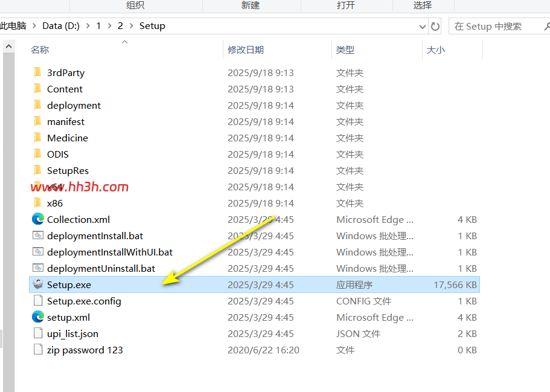Select the Setup.exe file name
The height and width of the screenshot is (392, 550).
(x=69, y=285)
